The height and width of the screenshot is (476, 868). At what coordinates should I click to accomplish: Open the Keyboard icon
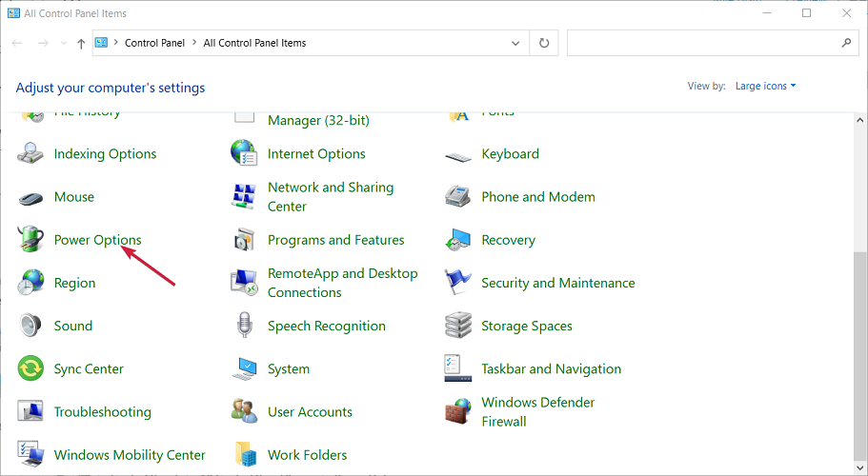click(457, 156)
